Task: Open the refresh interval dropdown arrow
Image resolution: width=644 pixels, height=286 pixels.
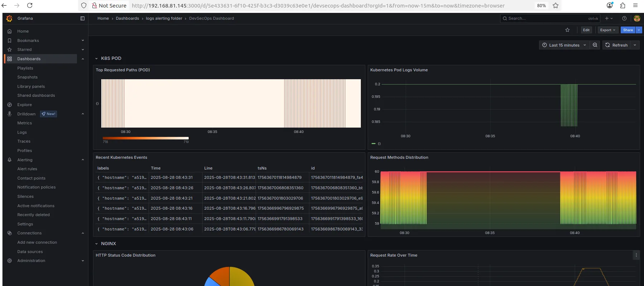Action: click(x=635, y=45)
